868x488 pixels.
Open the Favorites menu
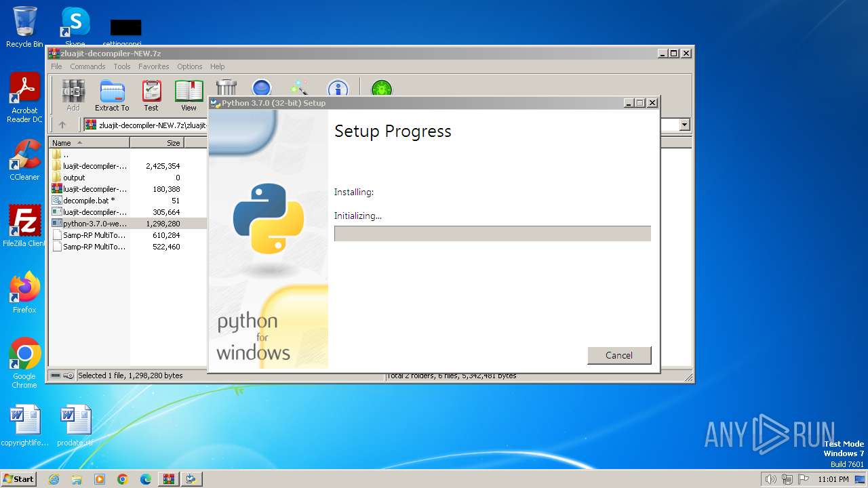[x=154, y=66]
